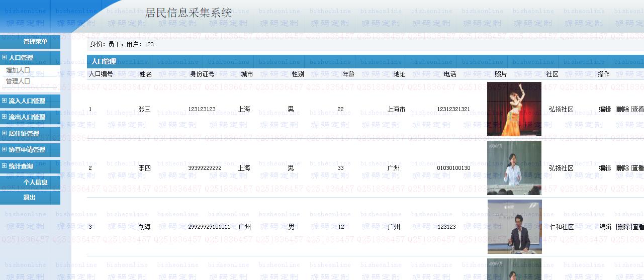Open 刘海's photo thumbnail
This screenshot has width=644, height=280.
[515, 227]
